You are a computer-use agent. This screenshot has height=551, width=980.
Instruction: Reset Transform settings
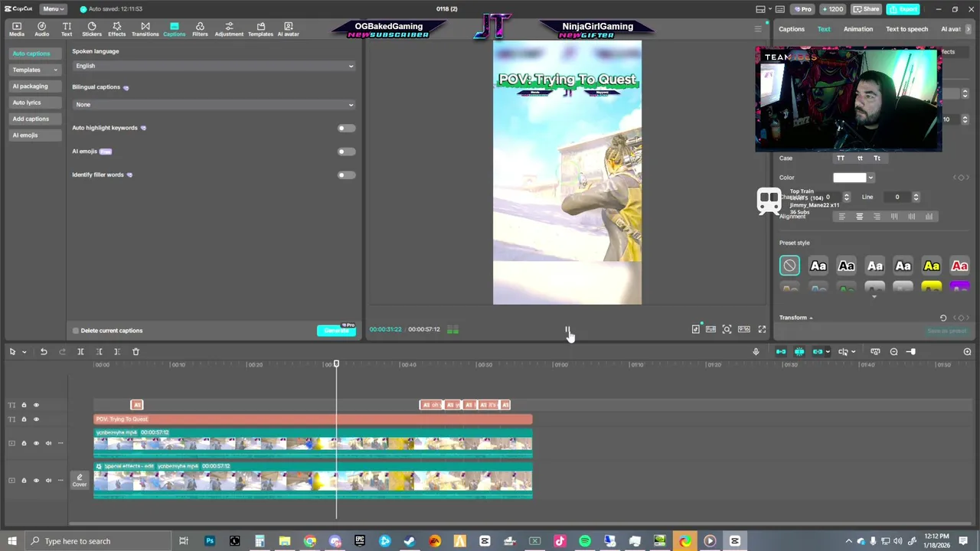click(943, 318)
